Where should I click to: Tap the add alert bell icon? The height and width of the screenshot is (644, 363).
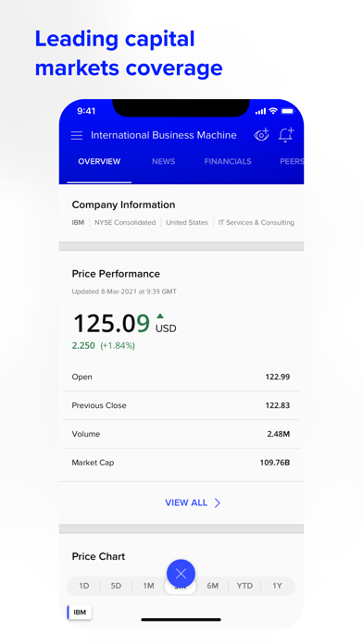click(286, 135)
